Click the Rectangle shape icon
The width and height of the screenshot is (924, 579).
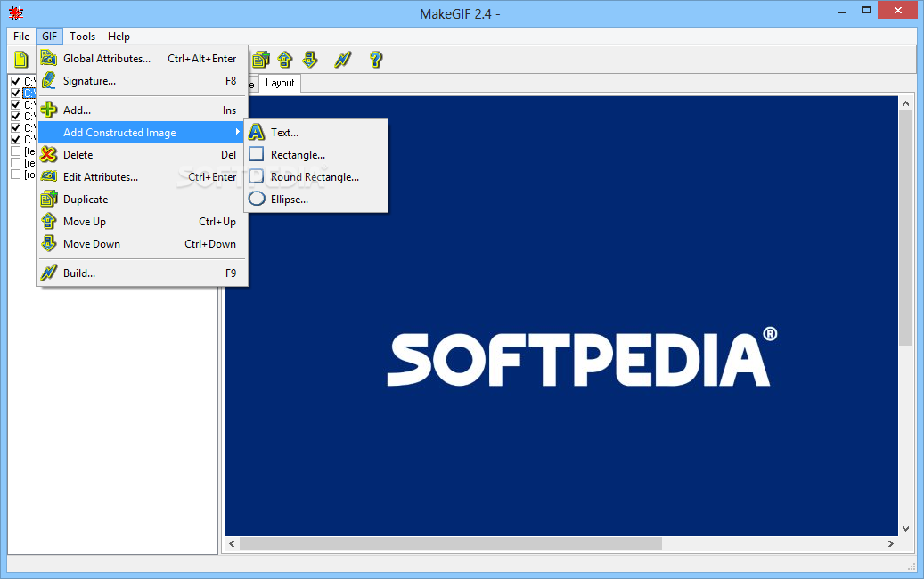pos(257,154)
